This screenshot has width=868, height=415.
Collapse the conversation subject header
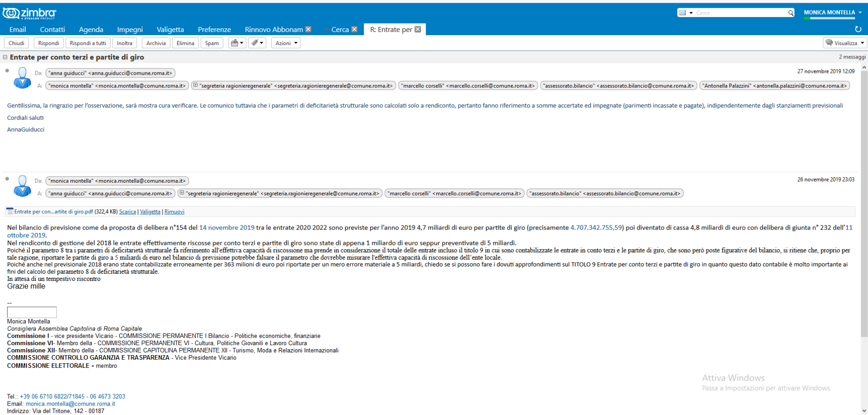pos(5,57)
